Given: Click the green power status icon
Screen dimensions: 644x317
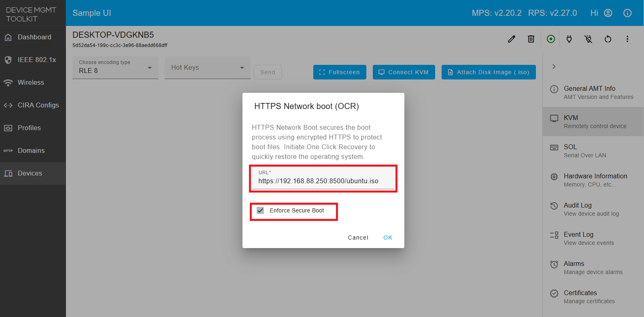Looking at the screenshot, I should [x=551, y=39].
